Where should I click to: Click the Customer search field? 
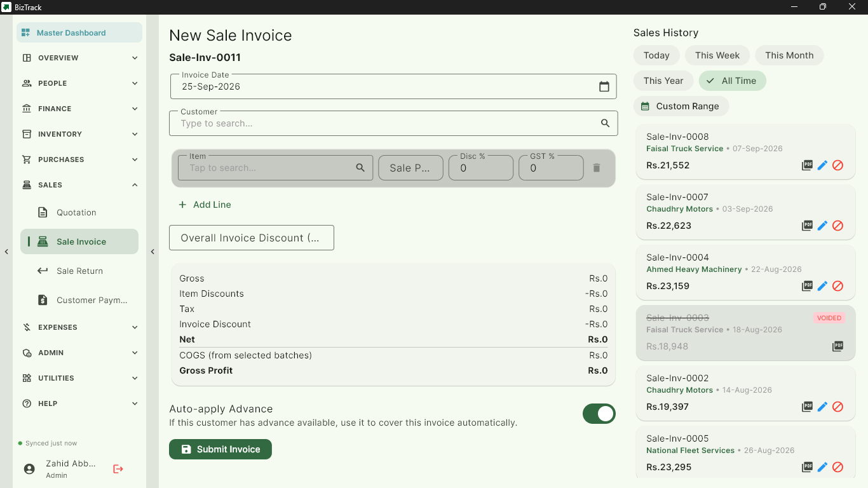pos(393,123)
